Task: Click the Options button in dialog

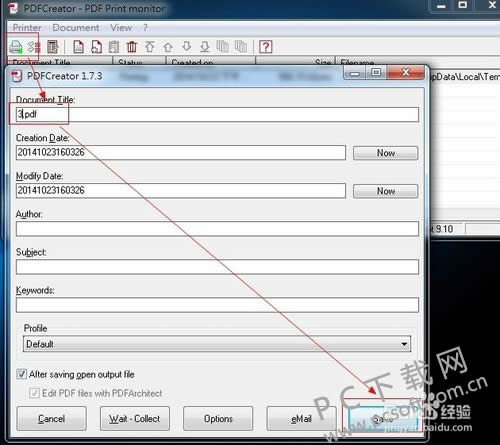Action: click(x=218, y=419)
